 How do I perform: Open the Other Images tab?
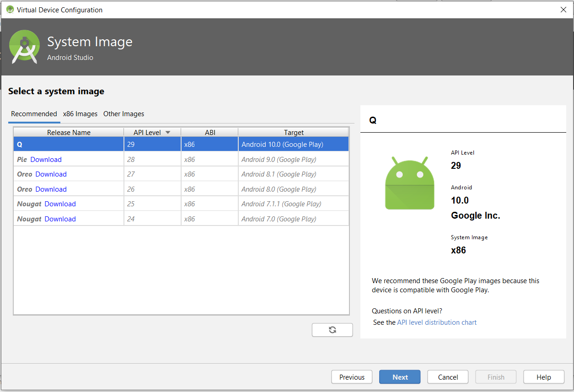[123, 114]
